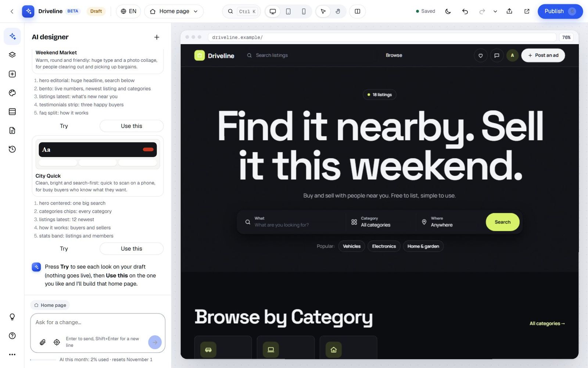This screenshot has width=588, height=368.
Task: Click the Home & garden popular chip
Action: pos(423,246)
